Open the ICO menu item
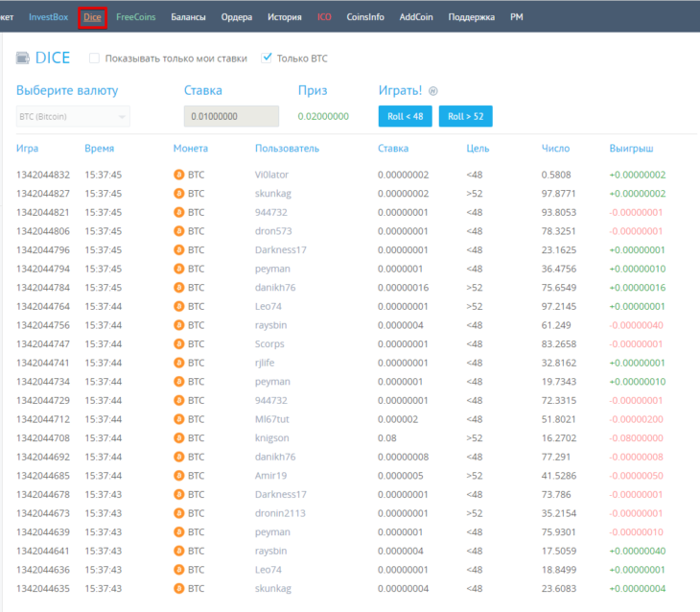This screenshot has height=612, width=700. (x=324, y=17)
